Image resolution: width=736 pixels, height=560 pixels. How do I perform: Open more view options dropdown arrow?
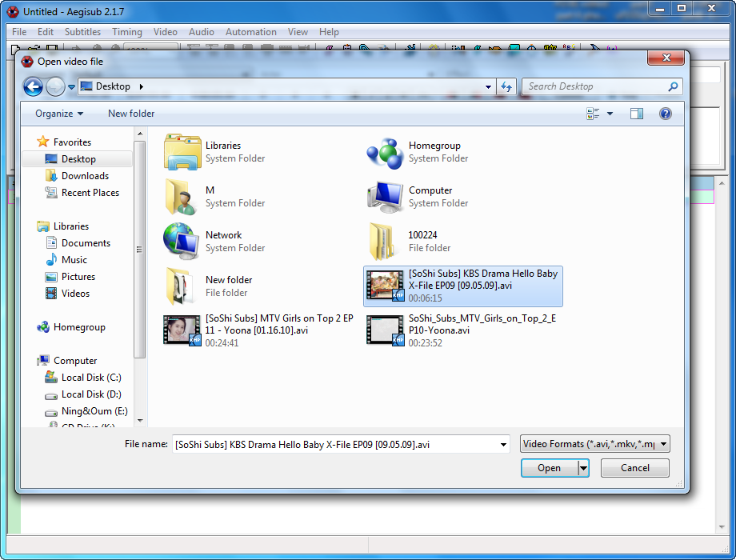610,114
